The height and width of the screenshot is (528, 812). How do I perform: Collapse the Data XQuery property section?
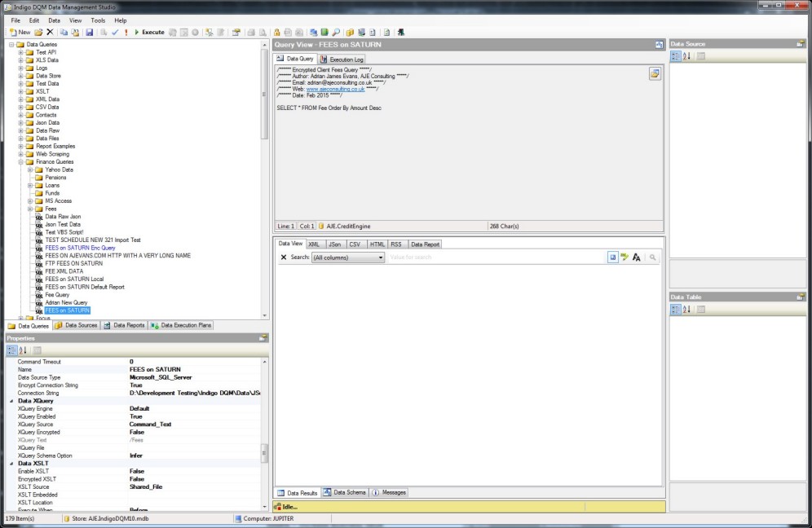click(11, 401)
